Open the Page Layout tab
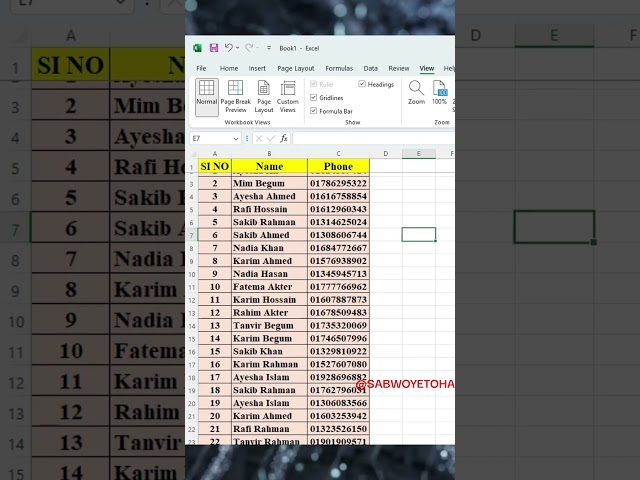Screen dimensions: 640x480 [296, 68]
